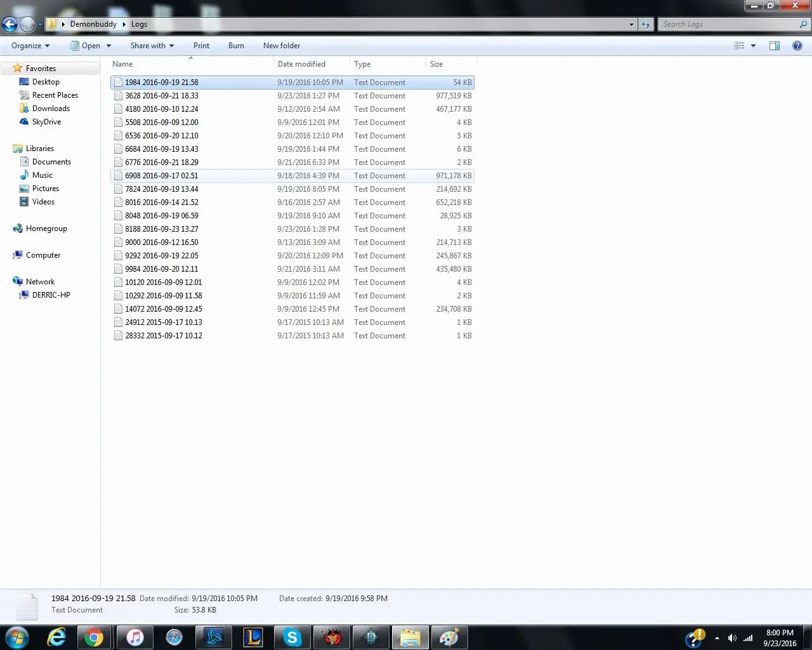Sort files by Date modified column
Viewport: 812px width, 650px height.
click(x=301, y=64)
